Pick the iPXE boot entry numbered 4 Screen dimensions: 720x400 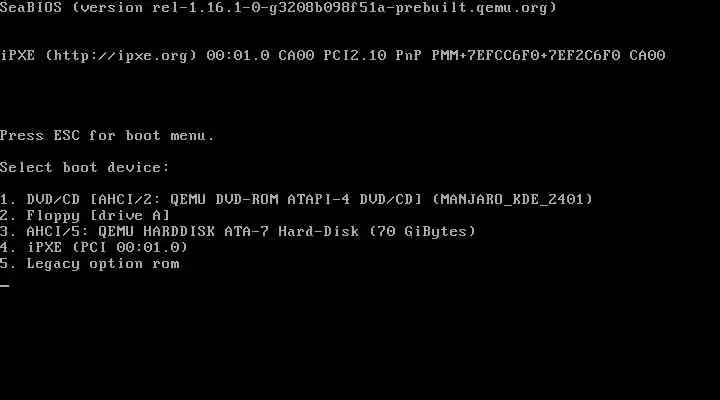pyautogui.click(x=94, y=247)
